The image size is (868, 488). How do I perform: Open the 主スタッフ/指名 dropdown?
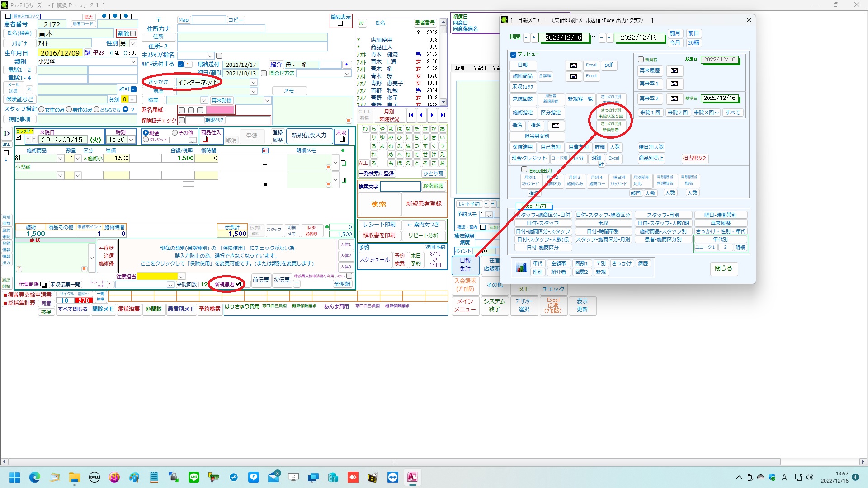pyautogui.click(x=210, y=56)
